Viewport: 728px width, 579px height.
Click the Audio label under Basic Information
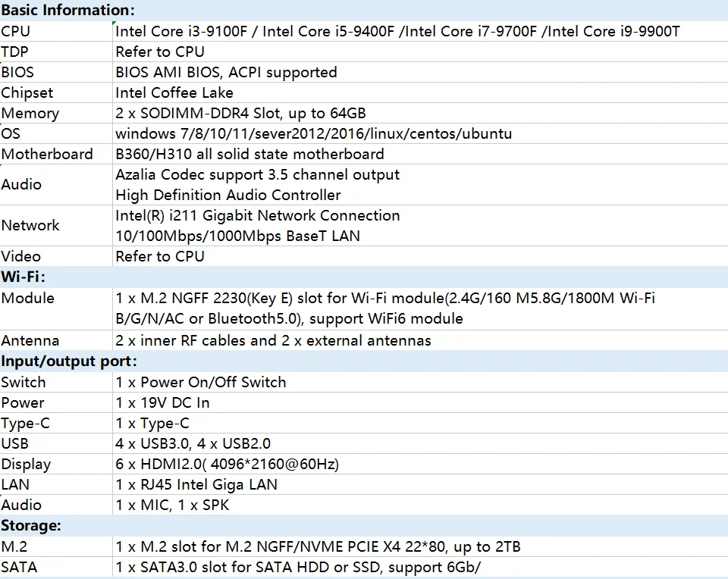tap(55, 185)
